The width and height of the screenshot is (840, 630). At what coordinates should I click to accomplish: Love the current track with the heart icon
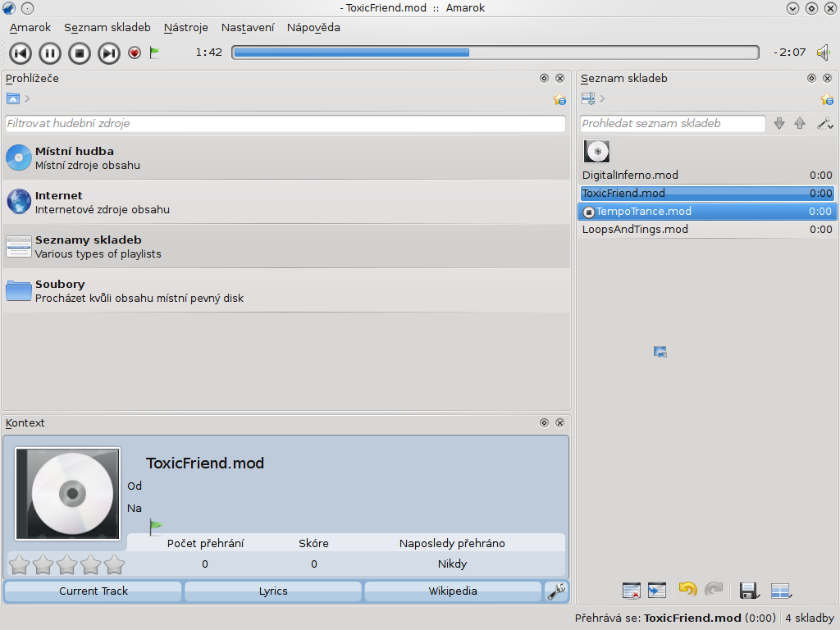click(135, 52)
